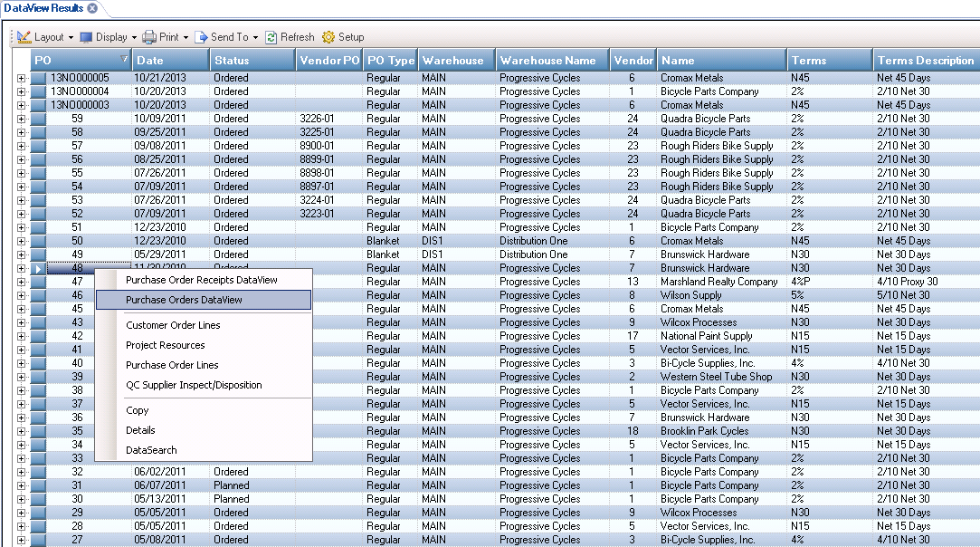The image size is (980, 547).
Task: Sort by the Date column header
Action: (x=170, y=60)
